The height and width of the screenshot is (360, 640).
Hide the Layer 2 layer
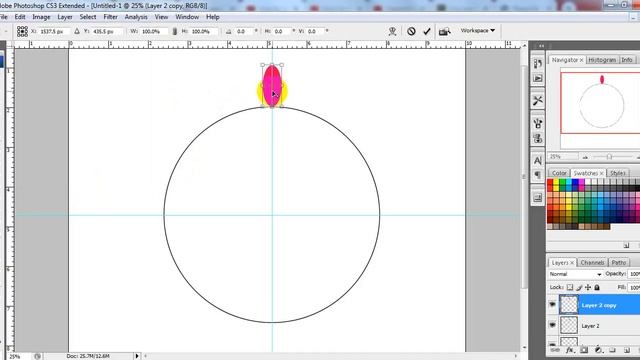[552, 325]
